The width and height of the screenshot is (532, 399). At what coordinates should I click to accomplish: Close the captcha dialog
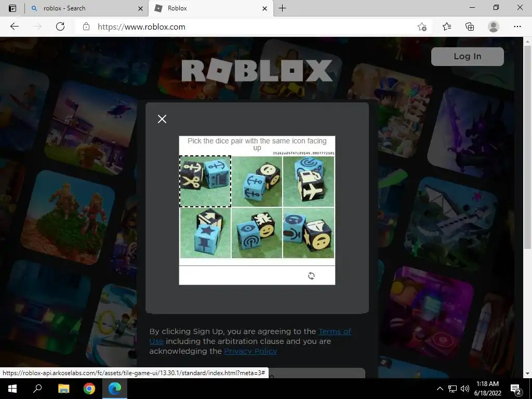pos(162,119)
